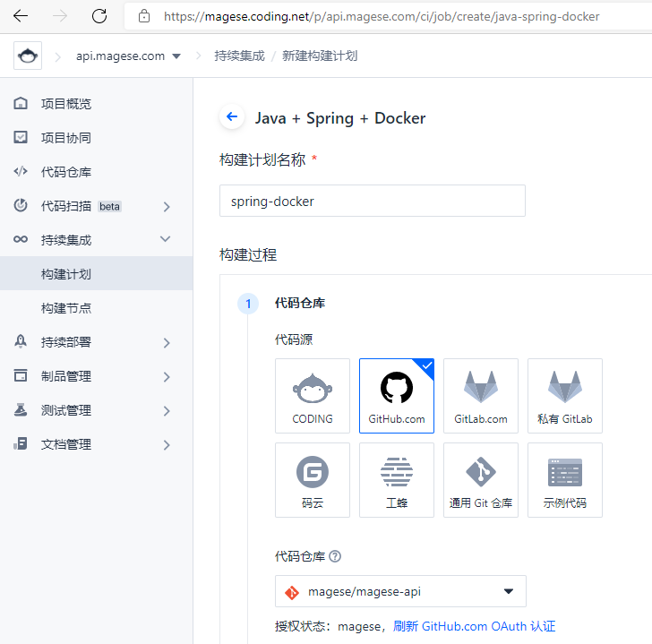Expand the 制品管理 chevron
652x644 pixels.
pos(167,377)
